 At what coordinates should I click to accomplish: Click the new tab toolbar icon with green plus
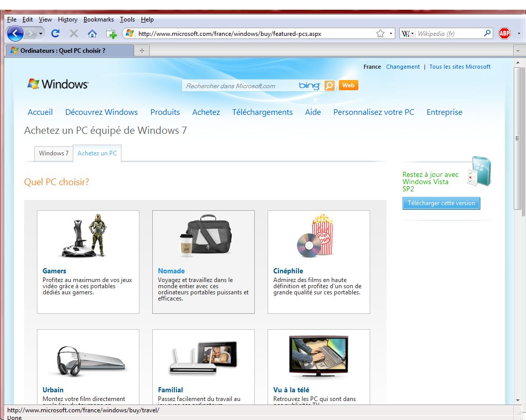click(111, 33)
